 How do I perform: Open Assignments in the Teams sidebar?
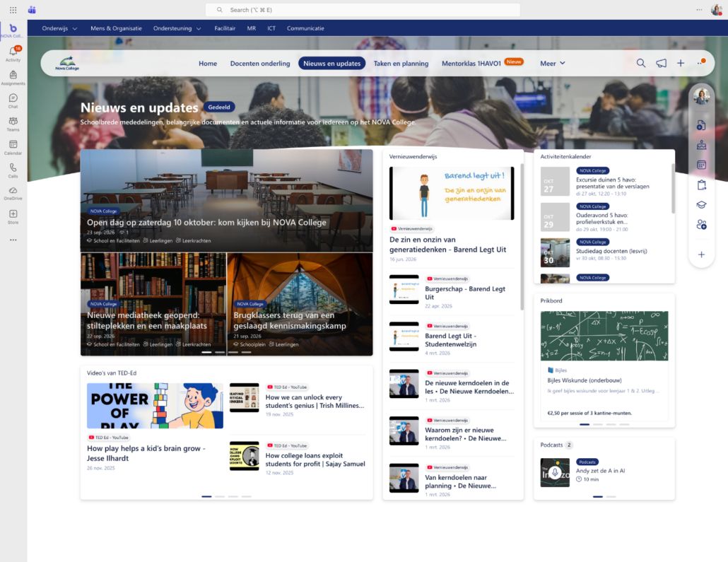tap(13, 78)
